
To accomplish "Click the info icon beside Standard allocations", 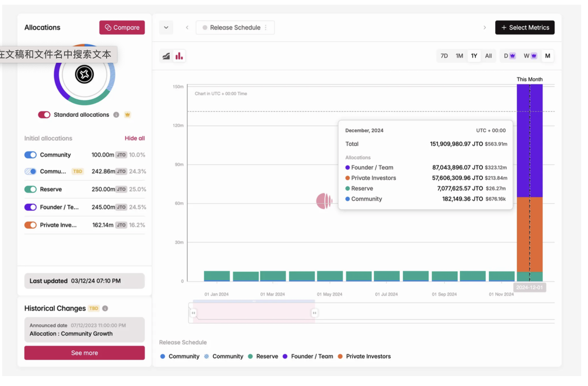I will (x=116, y=115).
